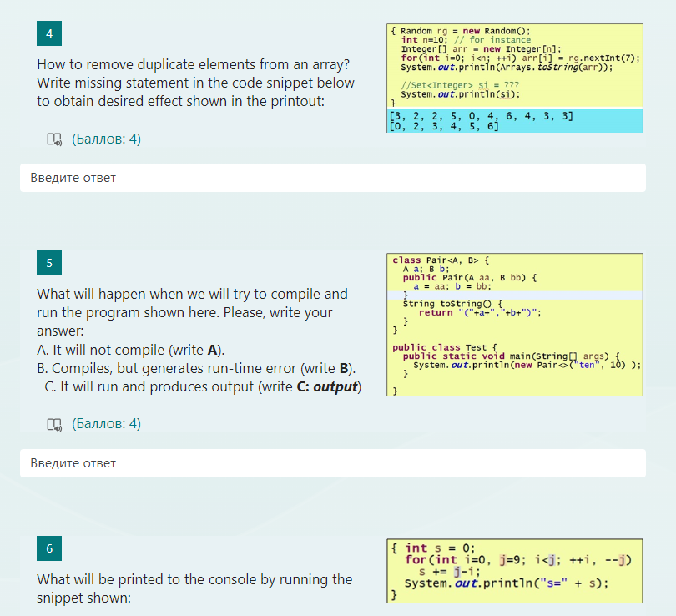Click the teal question number badge 5
This screenshot has height=616, width=676.
(48, 262)
